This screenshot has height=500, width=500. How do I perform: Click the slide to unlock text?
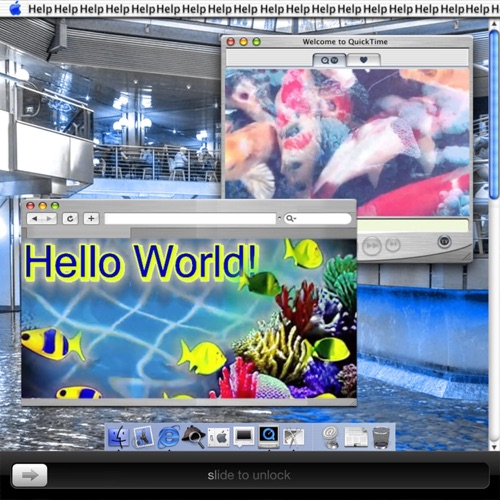(x=249, y=475)
